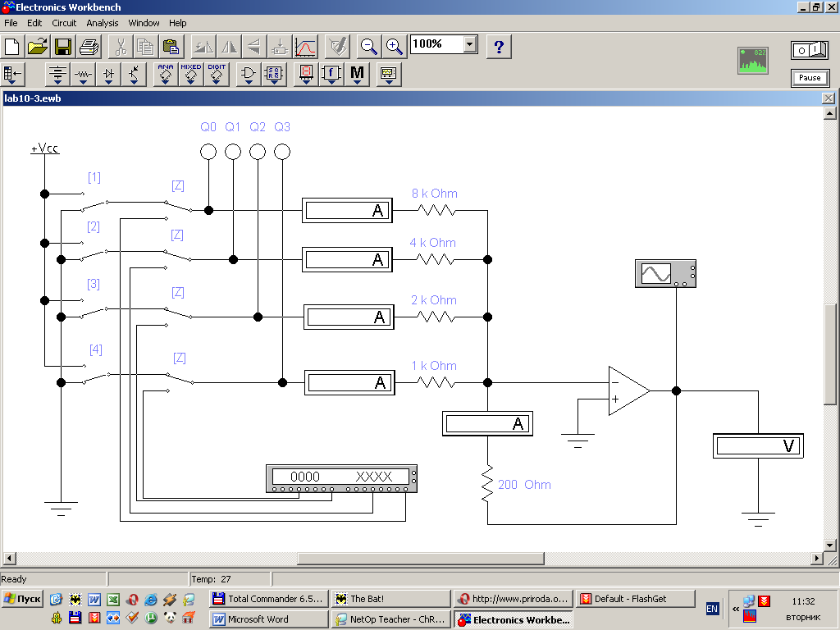Select the voltmeter on the output

pos(758,445)
